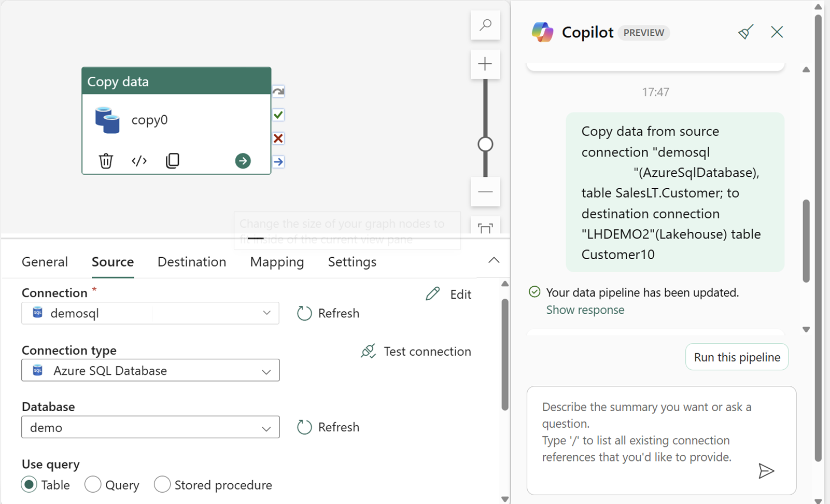Screen dimensions: 830x504
Task: Delete the copy0 activity with trash icon
Action: (x=106, y=161)
